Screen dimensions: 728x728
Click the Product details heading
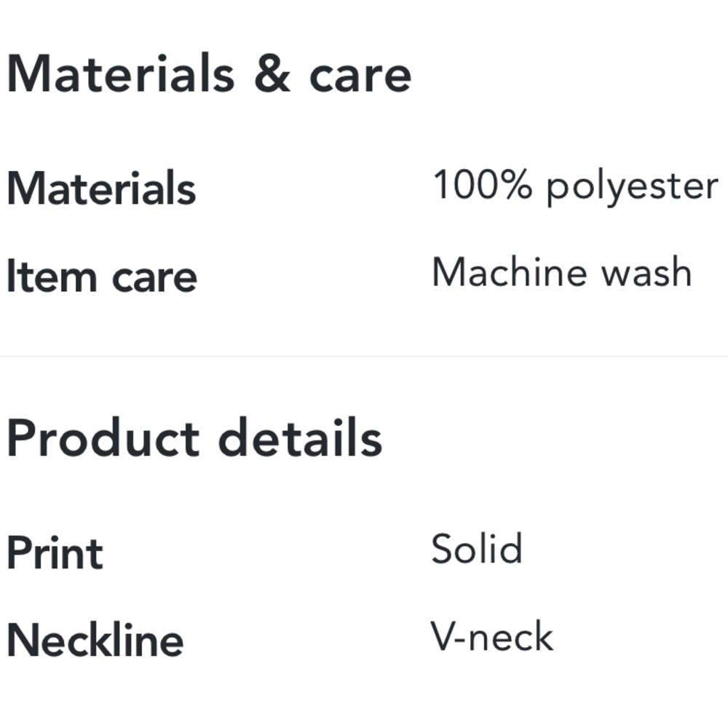(x=194, y=438)
